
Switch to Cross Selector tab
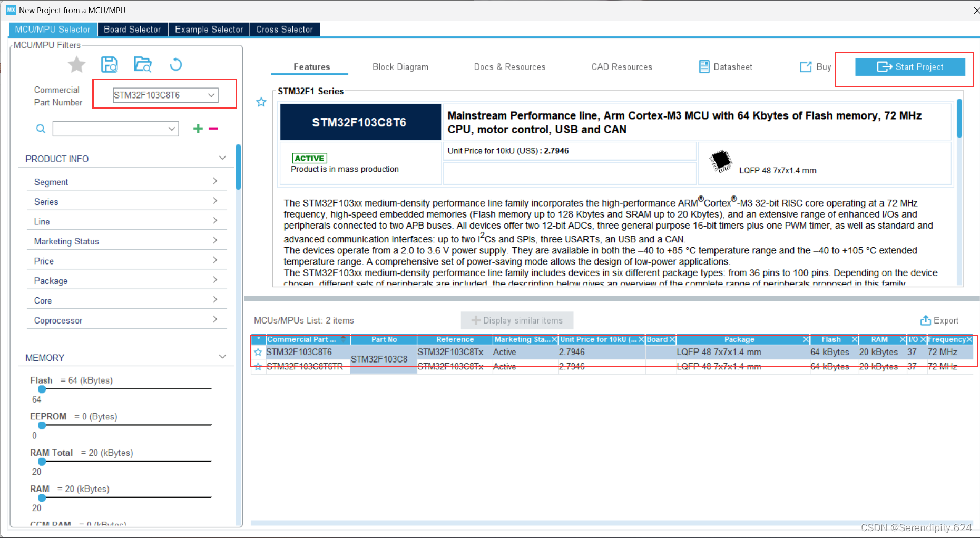(285, 30)
